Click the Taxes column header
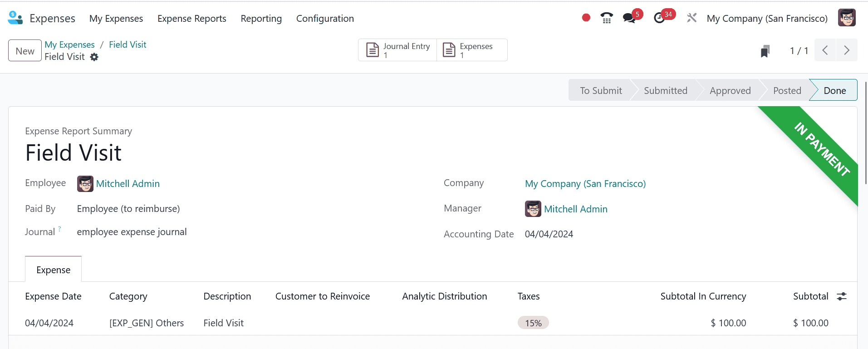868x349 pixels. point(529,296)
